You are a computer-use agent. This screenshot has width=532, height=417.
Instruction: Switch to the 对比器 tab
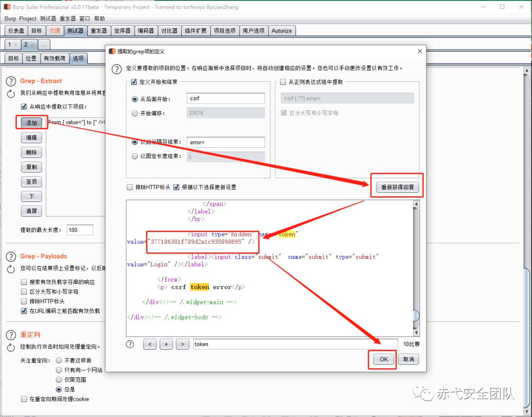(x=169, y=31)
